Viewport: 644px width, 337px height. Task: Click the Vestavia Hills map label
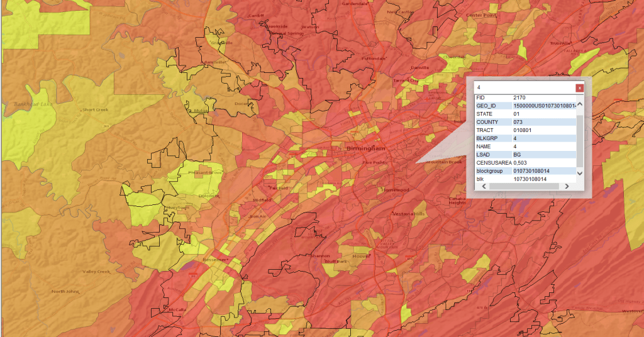click(409, 214)
